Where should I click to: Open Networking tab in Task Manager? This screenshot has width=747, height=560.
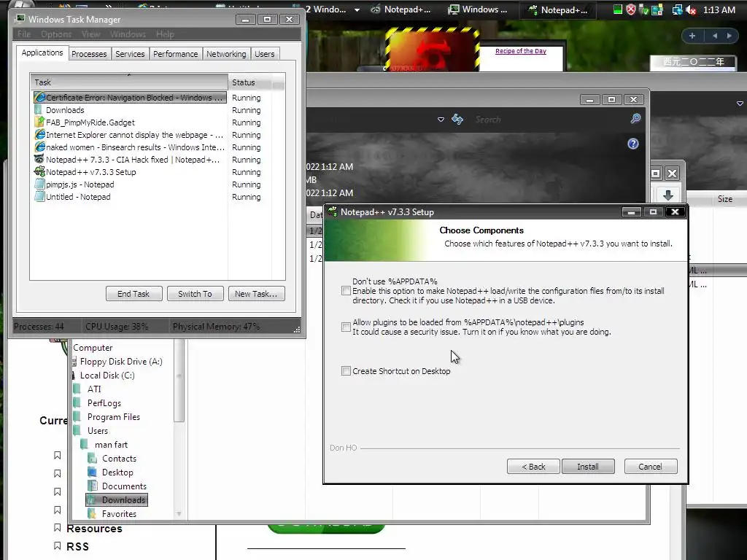point(226,54)
